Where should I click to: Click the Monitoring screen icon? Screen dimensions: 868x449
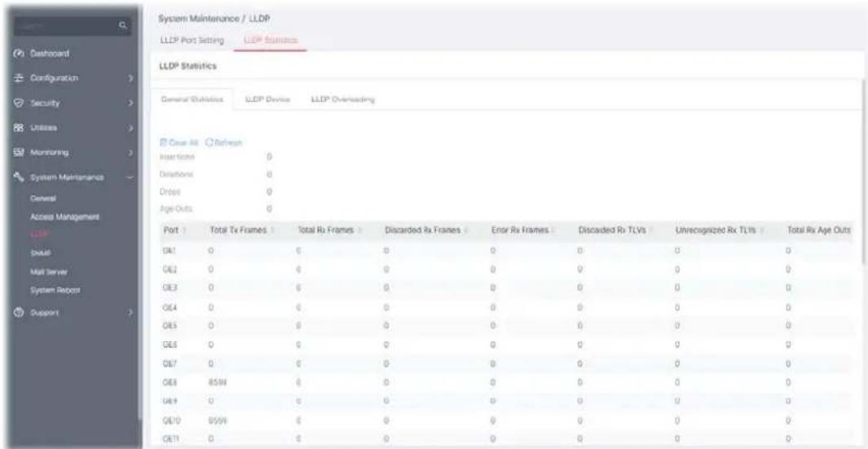pyautogui.click(x=18, y=152)
